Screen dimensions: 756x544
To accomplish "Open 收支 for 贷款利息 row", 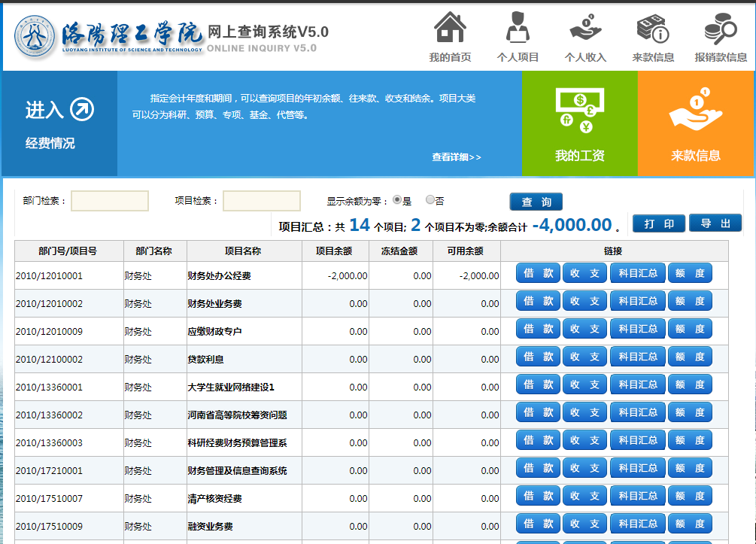I will [584, 357].
